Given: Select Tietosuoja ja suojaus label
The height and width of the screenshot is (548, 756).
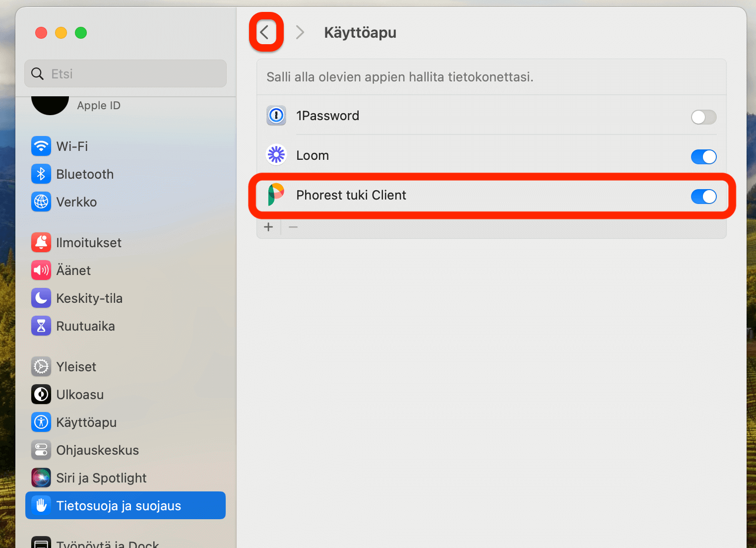Looking at the screenshot, I should [119, 506].
